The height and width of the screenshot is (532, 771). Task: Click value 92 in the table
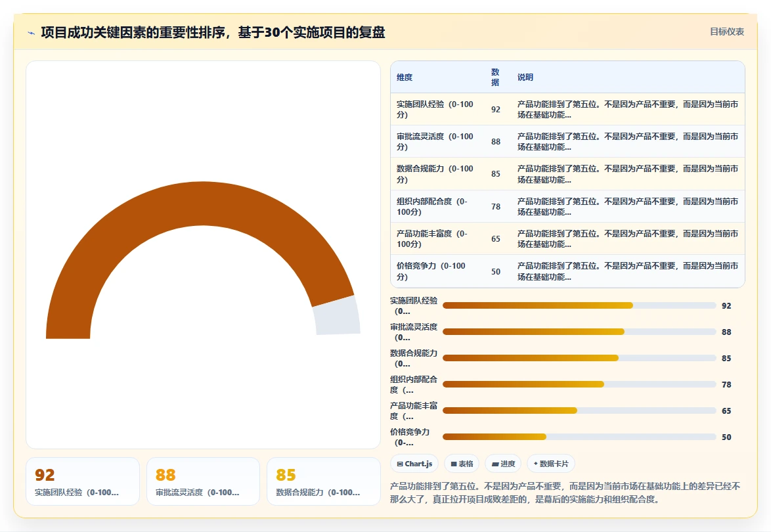point(496,110)
